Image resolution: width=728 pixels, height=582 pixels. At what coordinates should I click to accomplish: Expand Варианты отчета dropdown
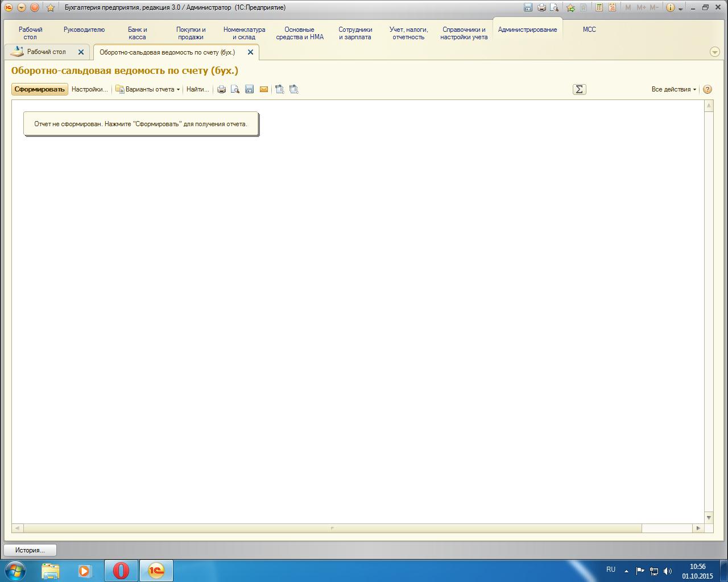click(x=148, y=89)
